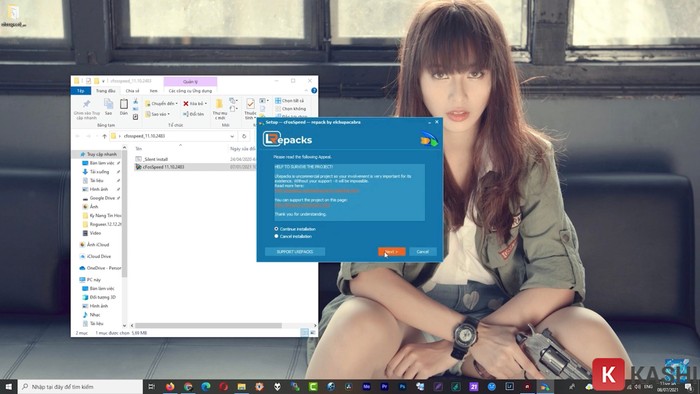Switch to details view icon in status bar
The width and height of the screenshot is (700, 394).
304,332
